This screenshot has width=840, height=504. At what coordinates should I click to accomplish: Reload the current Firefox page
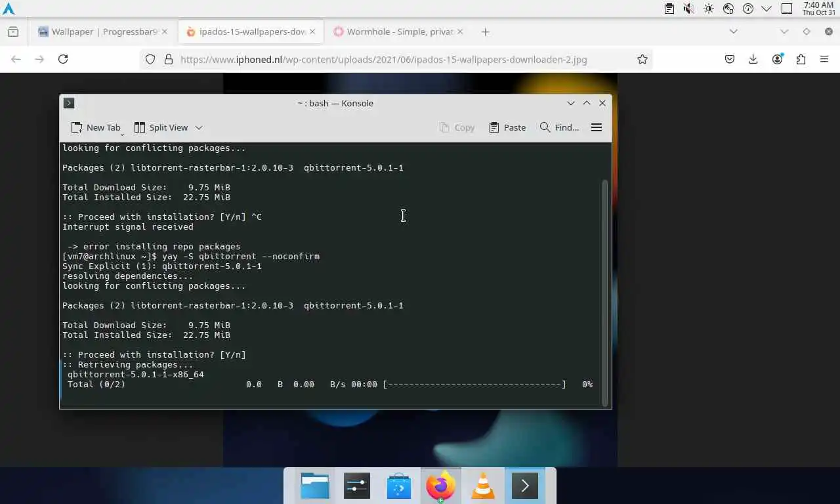coord(63,59)
